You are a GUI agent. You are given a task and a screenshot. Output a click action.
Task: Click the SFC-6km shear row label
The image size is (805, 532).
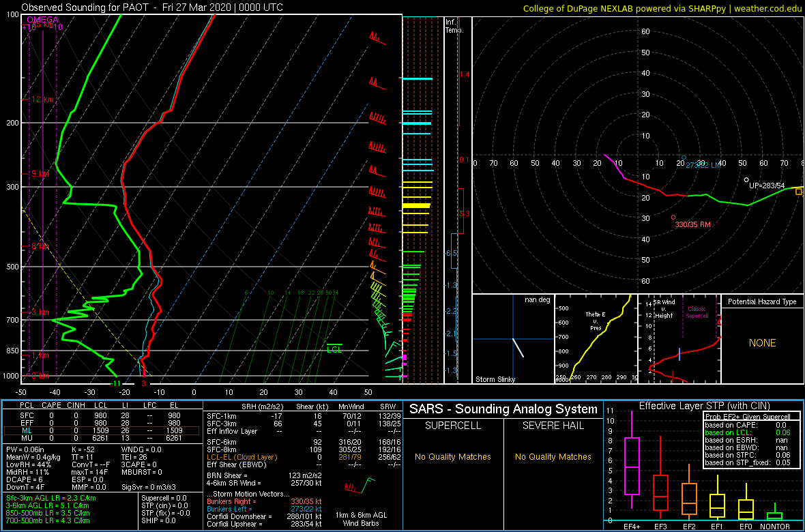click(222, 442)
